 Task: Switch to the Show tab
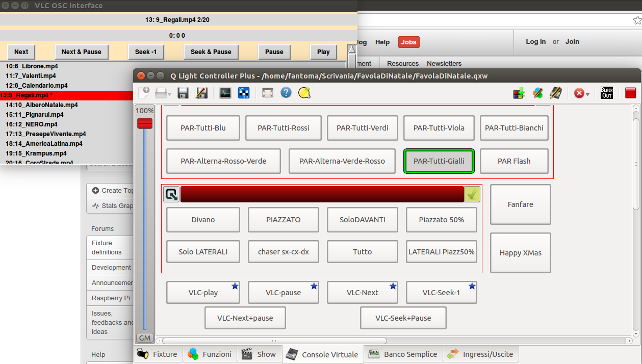[x=259, y=354]
